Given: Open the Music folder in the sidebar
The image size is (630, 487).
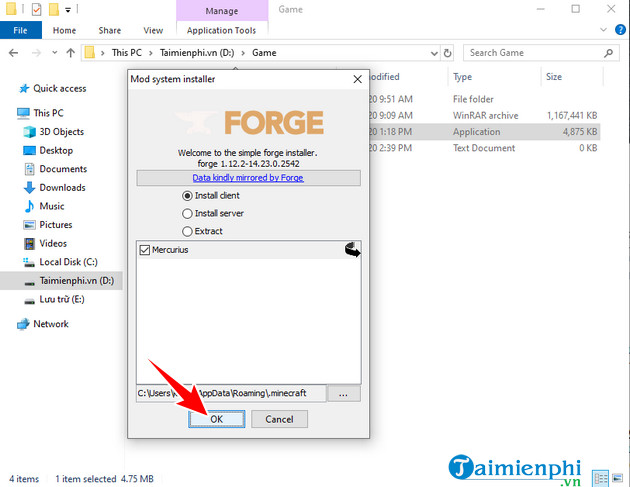Looking at the screenshot, I should click(x=51, y=206).
